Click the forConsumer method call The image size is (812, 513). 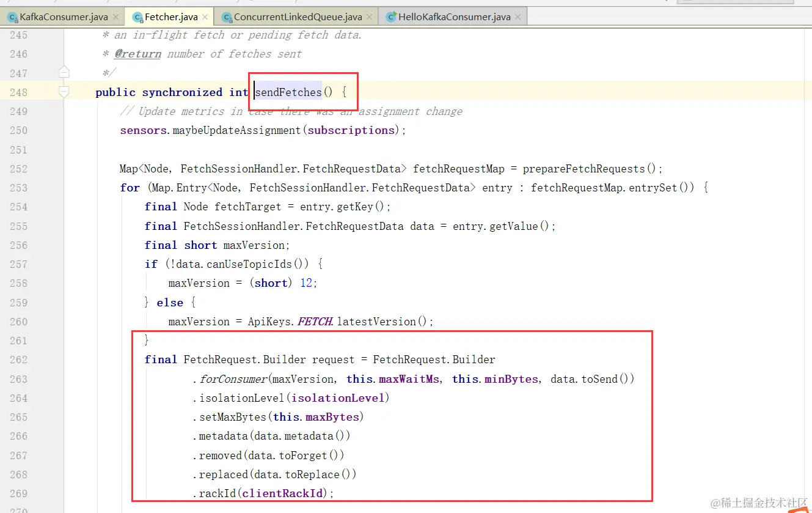point(233,379)
